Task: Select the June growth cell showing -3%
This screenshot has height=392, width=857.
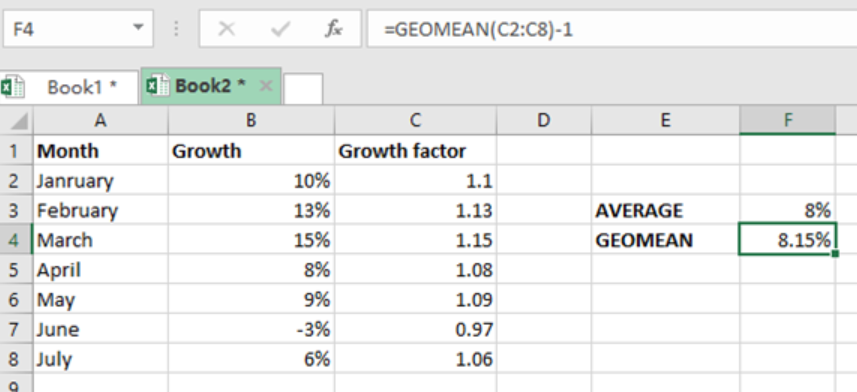Action: point(251,329)
